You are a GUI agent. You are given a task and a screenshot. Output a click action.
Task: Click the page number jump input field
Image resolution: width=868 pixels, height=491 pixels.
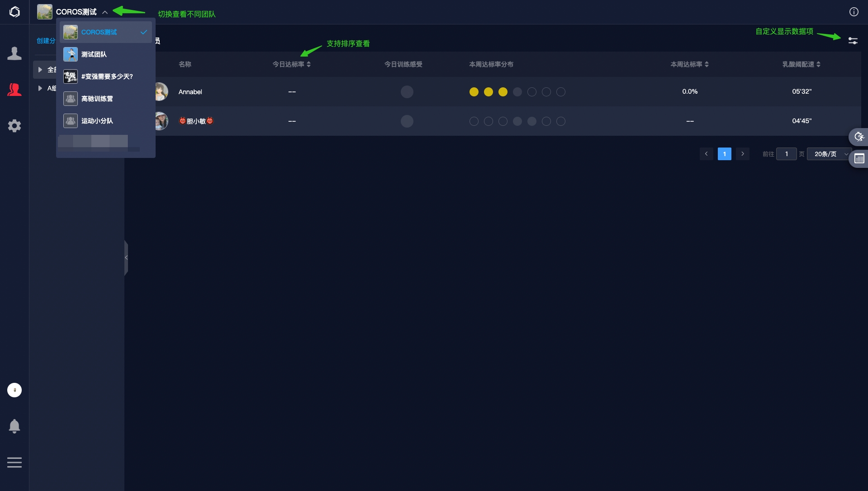(786, 154)
